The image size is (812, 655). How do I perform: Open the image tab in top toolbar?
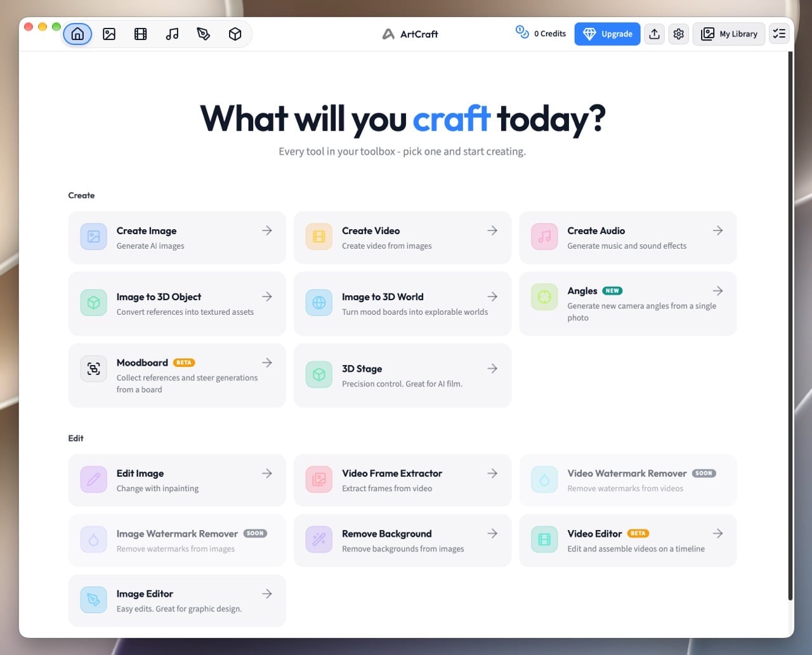point(109,34)
